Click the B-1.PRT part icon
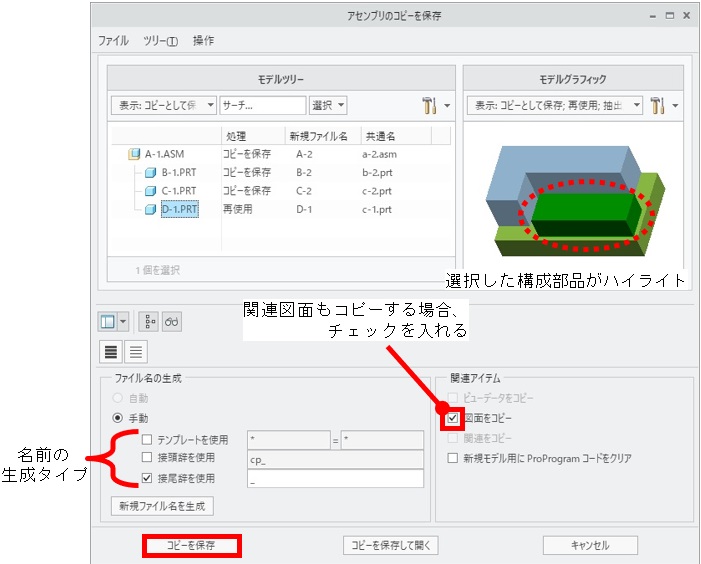This screenshot has width=701, height=564. [151, 173]
